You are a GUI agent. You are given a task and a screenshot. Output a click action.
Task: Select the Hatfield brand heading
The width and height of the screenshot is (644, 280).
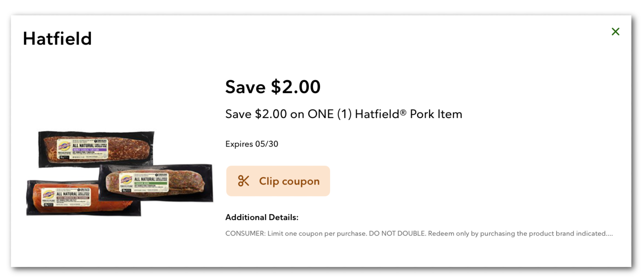tap(57, 38)
